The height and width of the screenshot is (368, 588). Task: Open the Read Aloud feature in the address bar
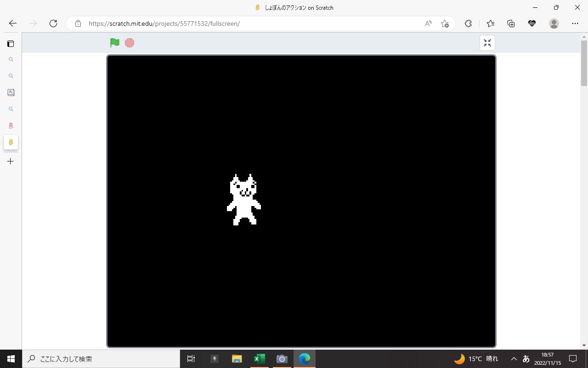[x=428, y=23]
